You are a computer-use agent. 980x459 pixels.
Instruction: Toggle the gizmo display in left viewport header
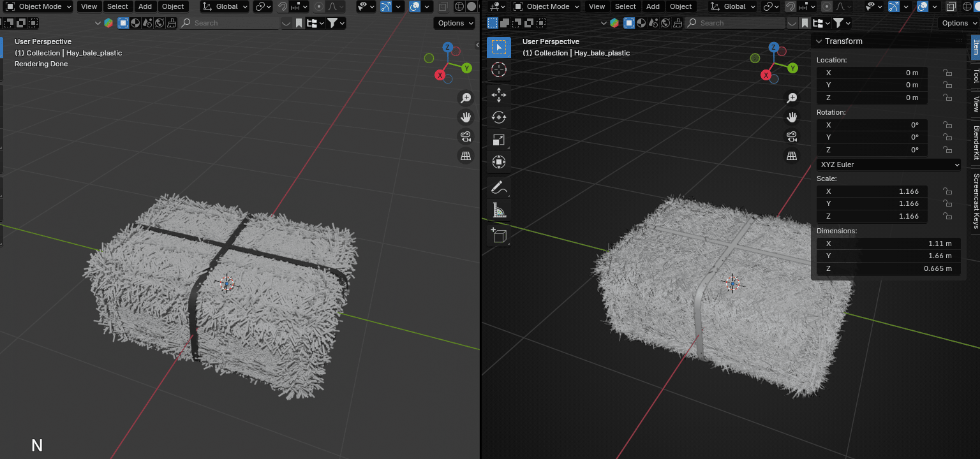[385, 6]
